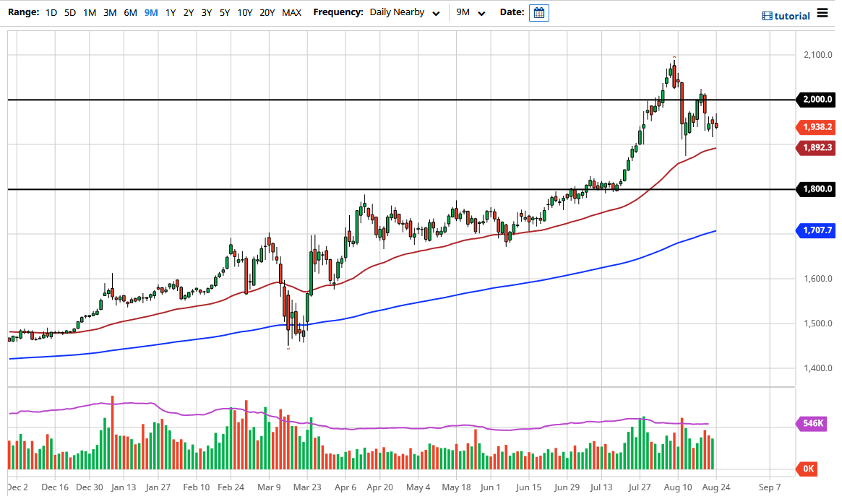The width and height of the screenshot is (842, 504).
Task: Open the hamburger menu icon
Action: (x=822, y=12)
